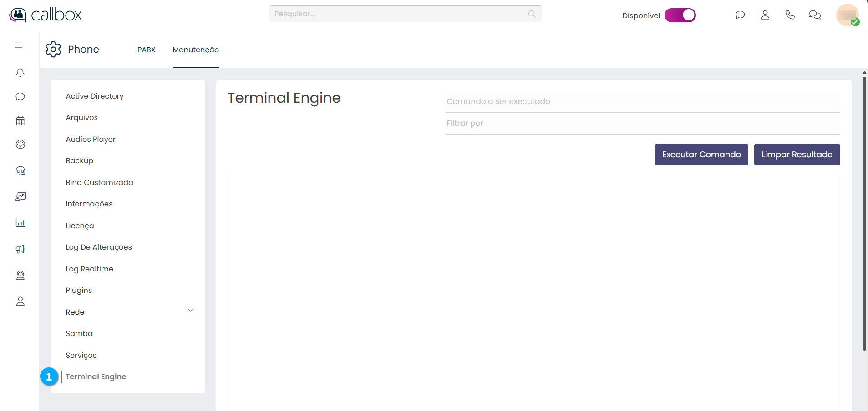Screen dimensions: 868x411
Task: Click the phone handset icon in the header
Action: point(790,15)
